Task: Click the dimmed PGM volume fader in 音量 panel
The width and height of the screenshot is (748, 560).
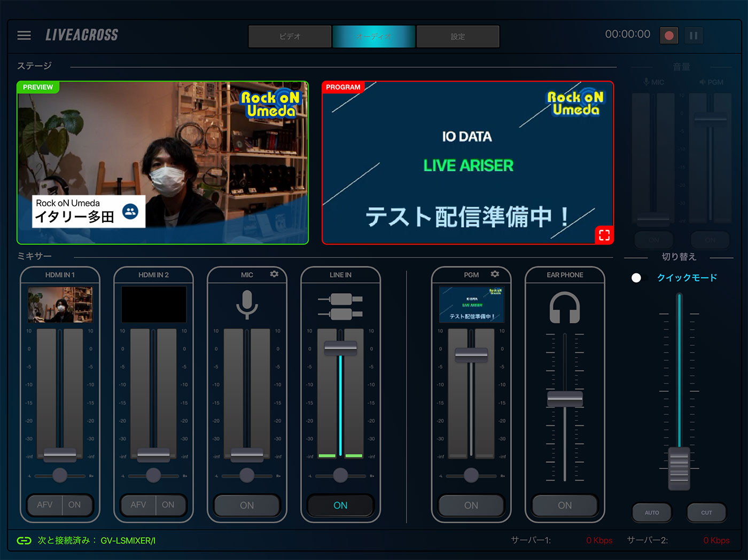Action: 710,119
